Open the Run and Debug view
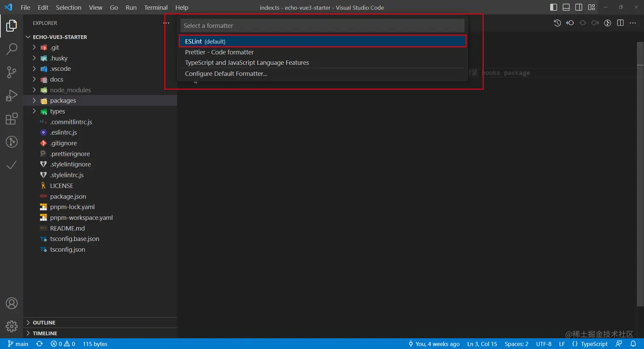644x349 pixels. tap(11, 95)
